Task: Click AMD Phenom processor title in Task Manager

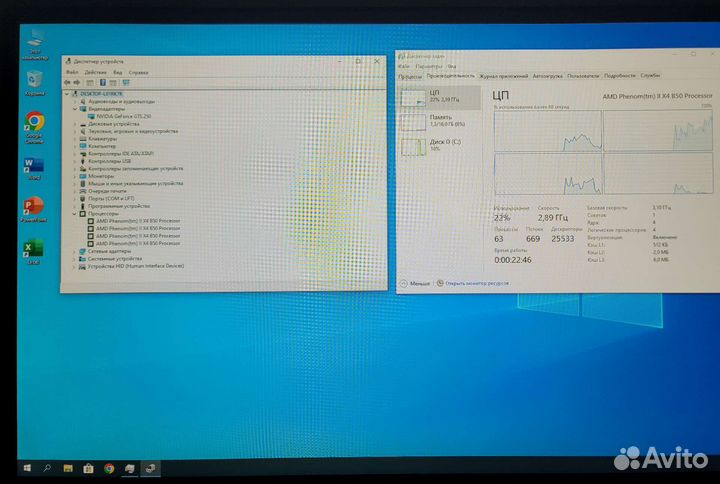Action: coord(658,96)
